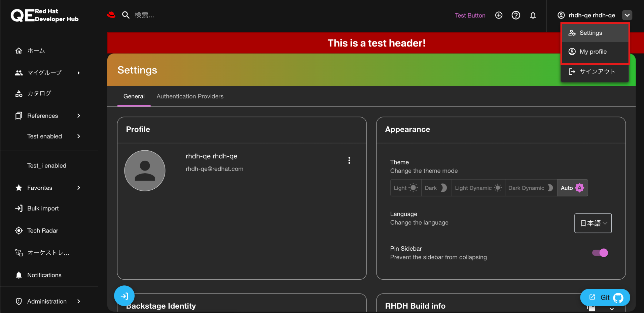This screenshot has height=313, width=644.
Task: Collapse the rhdh-qe user menu arrow
Action: click(x=627, y=15)
